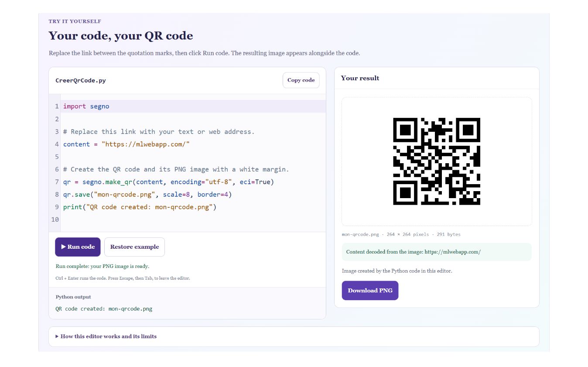Click the Run code button
Image resolution: width=588 pixels, height=367 pixels.
coord(78,247)
